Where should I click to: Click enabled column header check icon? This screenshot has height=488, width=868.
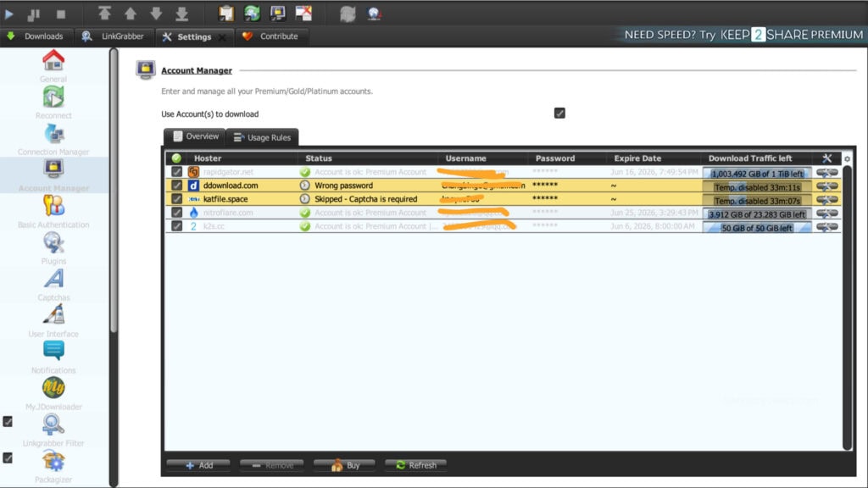(176, 158)
